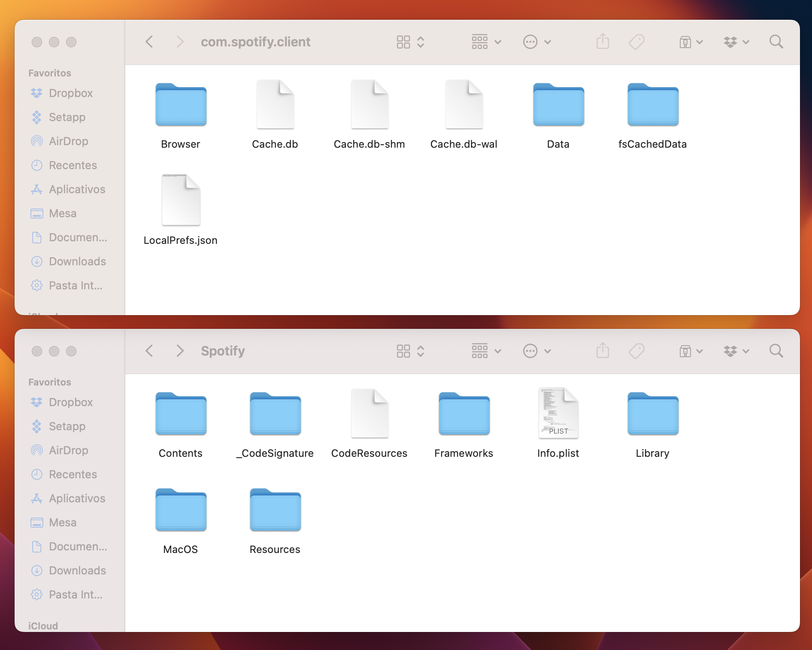Change icon view mode in Spotify window
Viewport: 812px width, 650px height.
[x=410, y=351]
